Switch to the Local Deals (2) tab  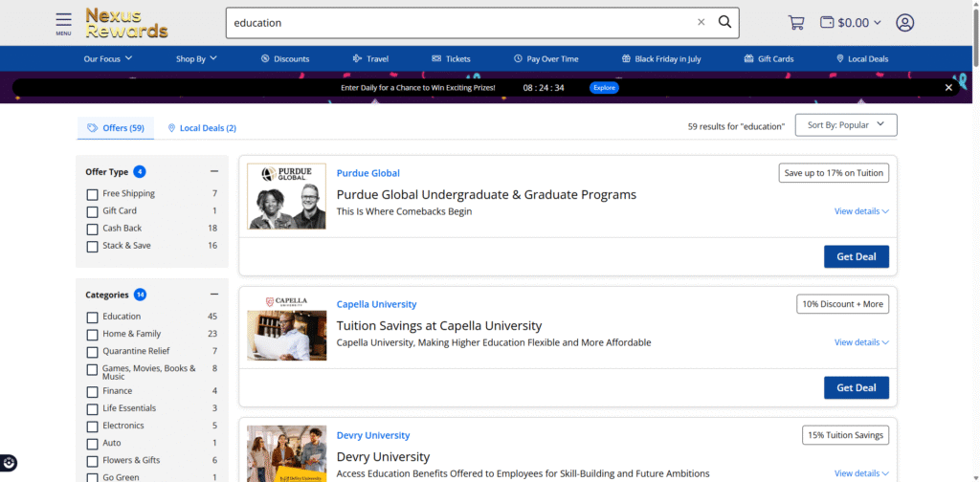pyautogui.click(x=202, y=128)
